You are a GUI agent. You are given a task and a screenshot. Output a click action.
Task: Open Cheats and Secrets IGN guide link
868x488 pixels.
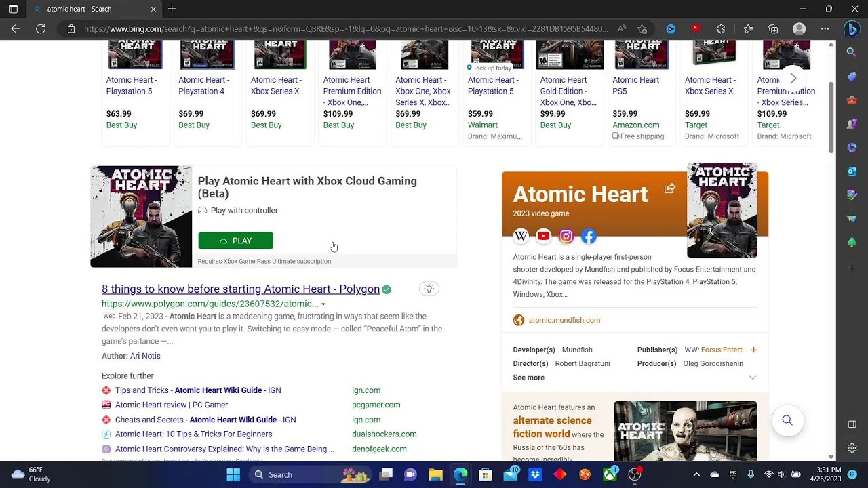[205, 420]
